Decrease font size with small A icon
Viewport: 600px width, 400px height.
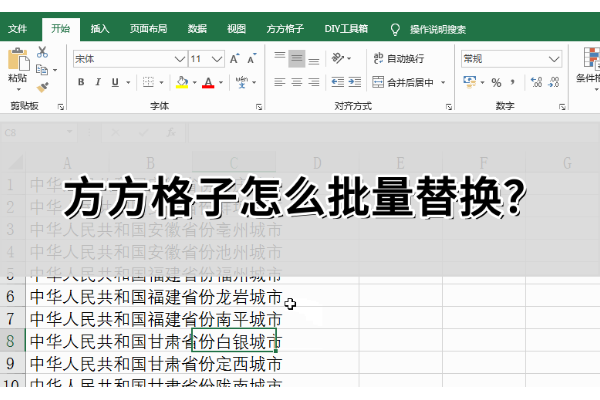click(x=252, y=59)
